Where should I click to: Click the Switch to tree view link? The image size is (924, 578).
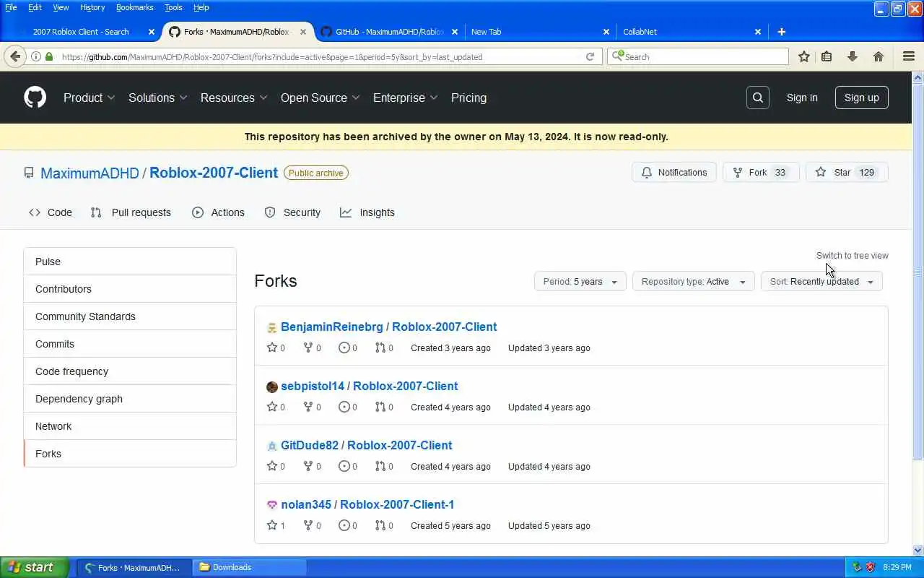[x=852, y=255]
